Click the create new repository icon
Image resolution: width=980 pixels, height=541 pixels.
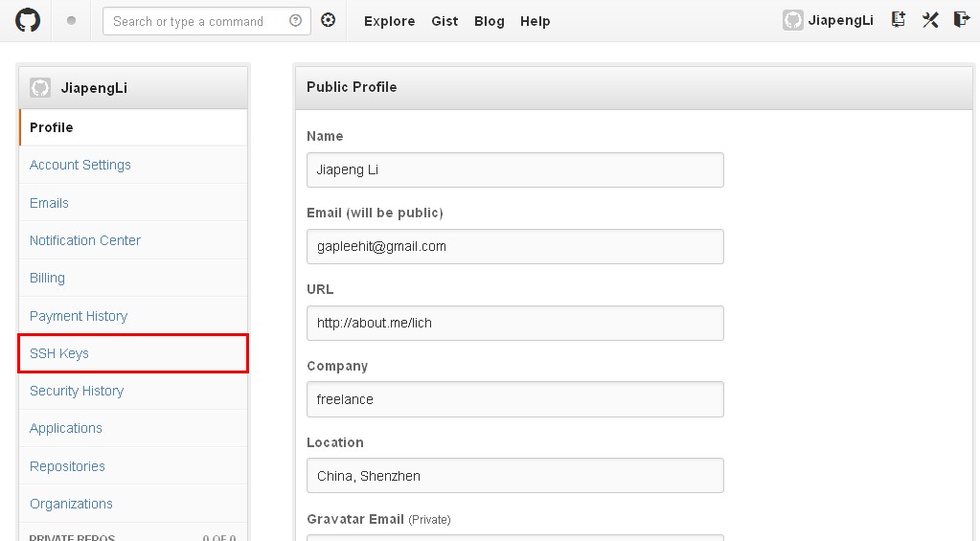tap(898, 20)
